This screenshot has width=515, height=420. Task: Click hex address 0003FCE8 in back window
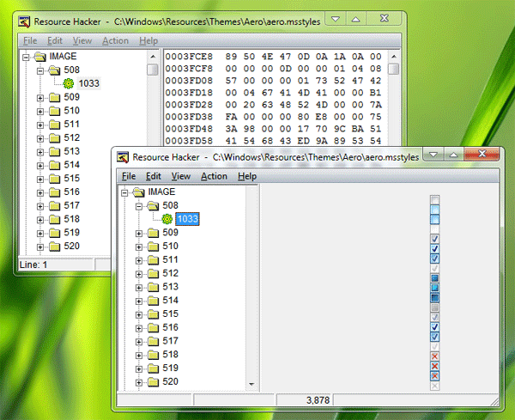coord(189,57)
